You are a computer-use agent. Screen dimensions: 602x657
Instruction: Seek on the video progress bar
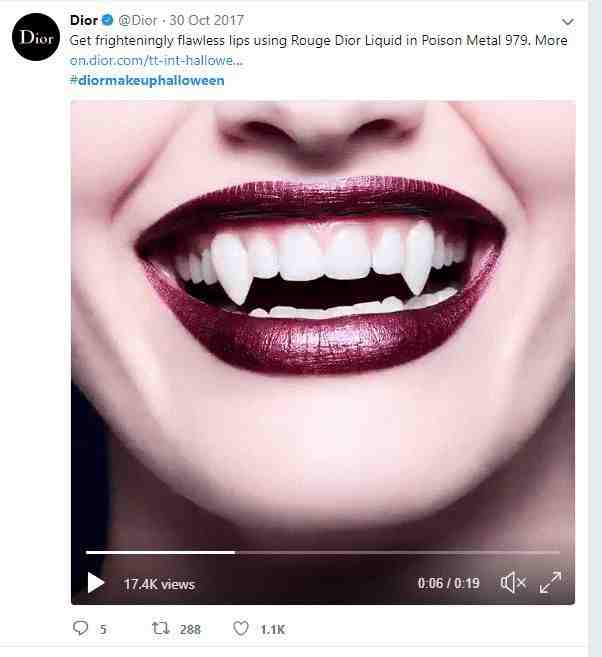coord(323,553)
